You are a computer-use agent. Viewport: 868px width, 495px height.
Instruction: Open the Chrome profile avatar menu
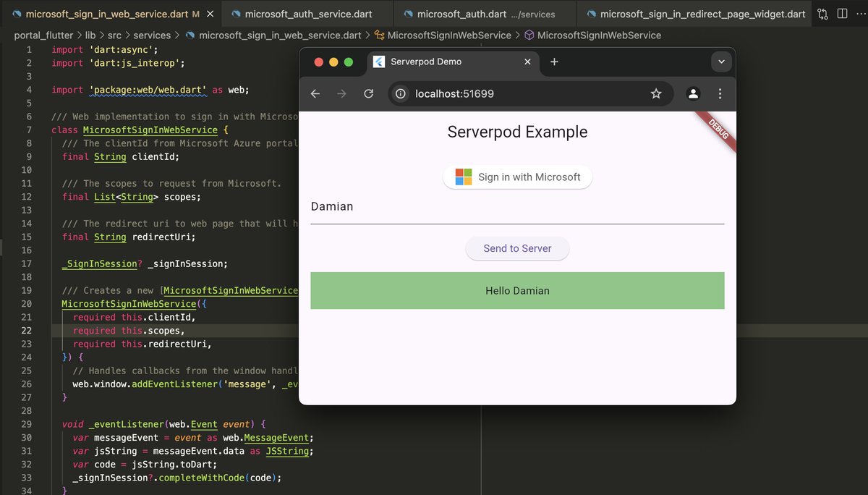click(693, 93)
